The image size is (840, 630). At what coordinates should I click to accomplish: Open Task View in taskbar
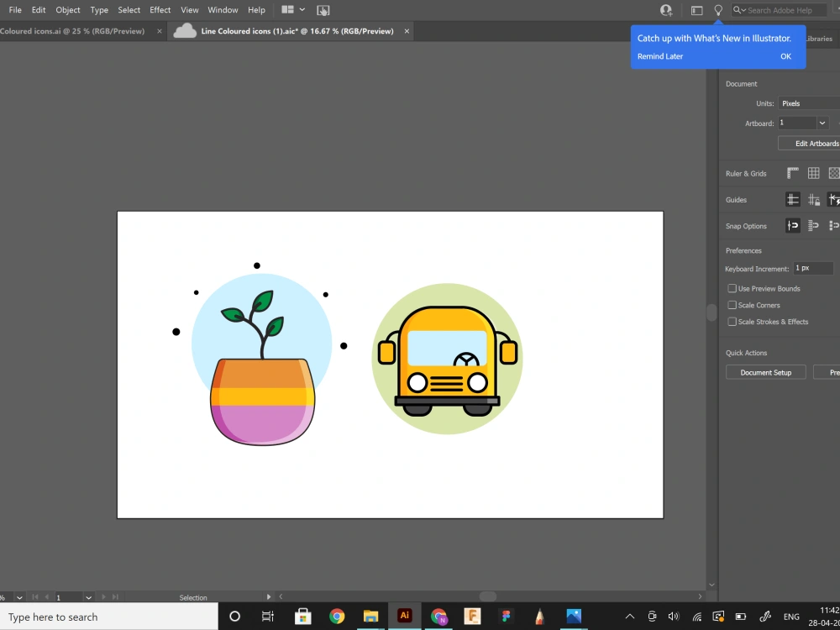click(268, 617)
